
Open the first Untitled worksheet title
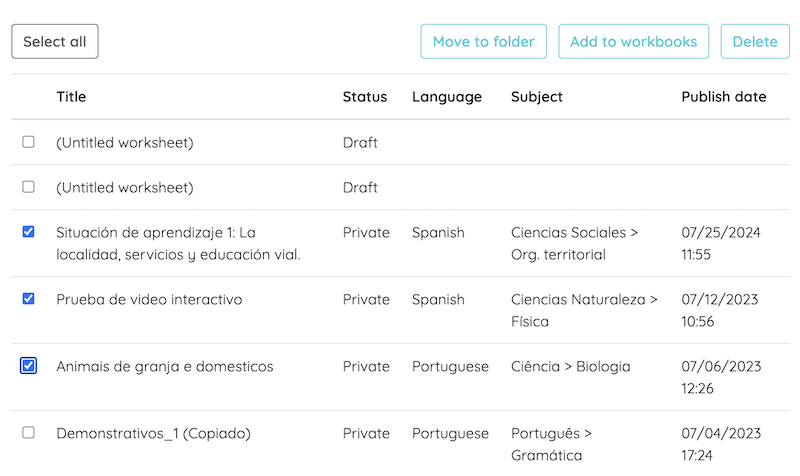124,142
